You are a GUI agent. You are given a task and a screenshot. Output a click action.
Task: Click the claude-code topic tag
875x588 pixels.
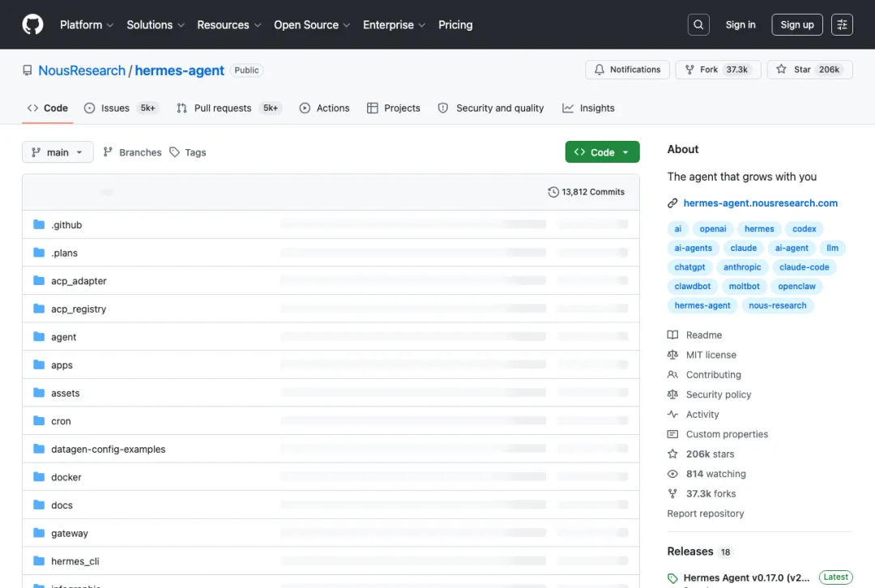click(x=805, y=267)
